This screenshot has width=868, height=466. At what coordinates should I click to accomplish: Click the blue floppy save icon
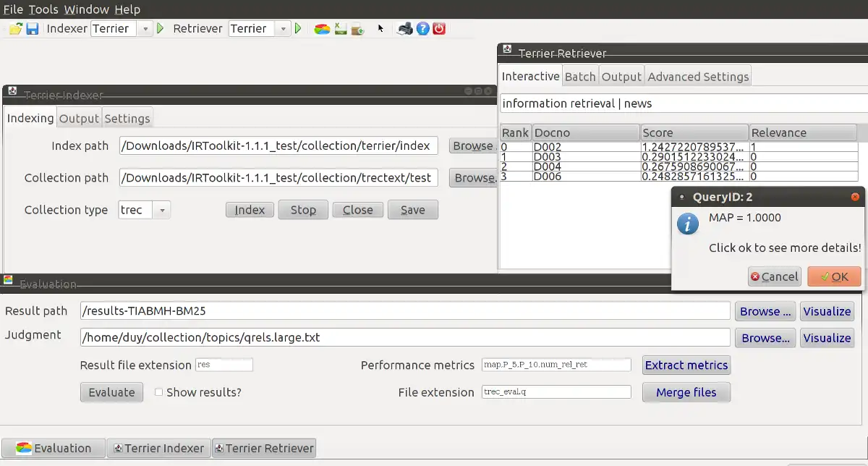(x=33, y=29)
